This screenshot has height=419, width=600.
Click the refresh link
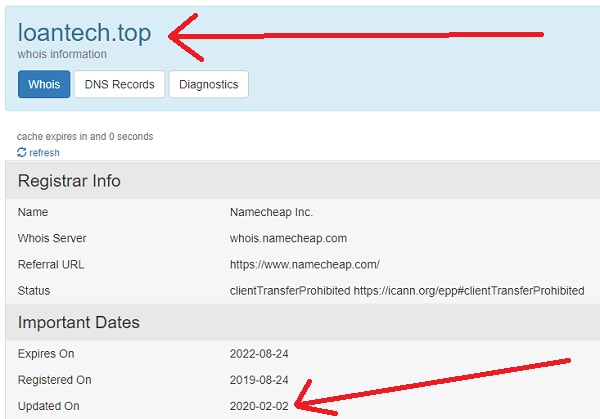tap(44, 153)
